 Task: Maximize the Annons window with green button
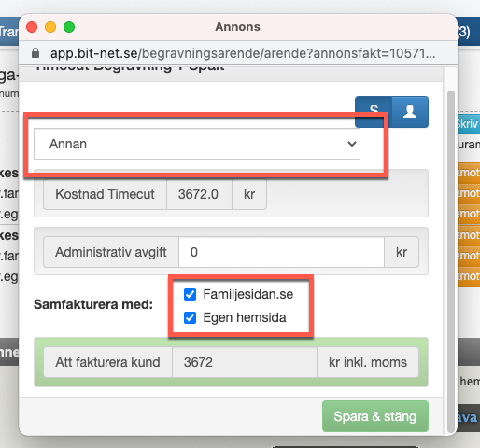(69, 27)
